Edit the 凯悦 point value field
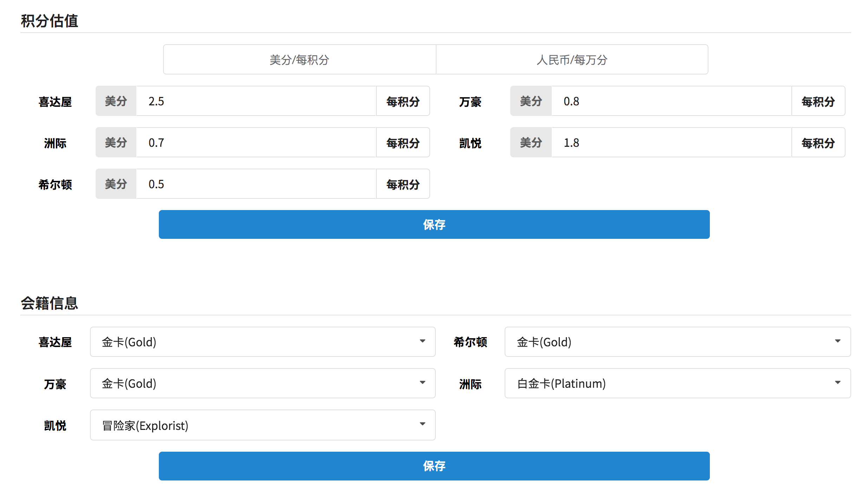This screenshot has height=484, width=868. [671, 143]
